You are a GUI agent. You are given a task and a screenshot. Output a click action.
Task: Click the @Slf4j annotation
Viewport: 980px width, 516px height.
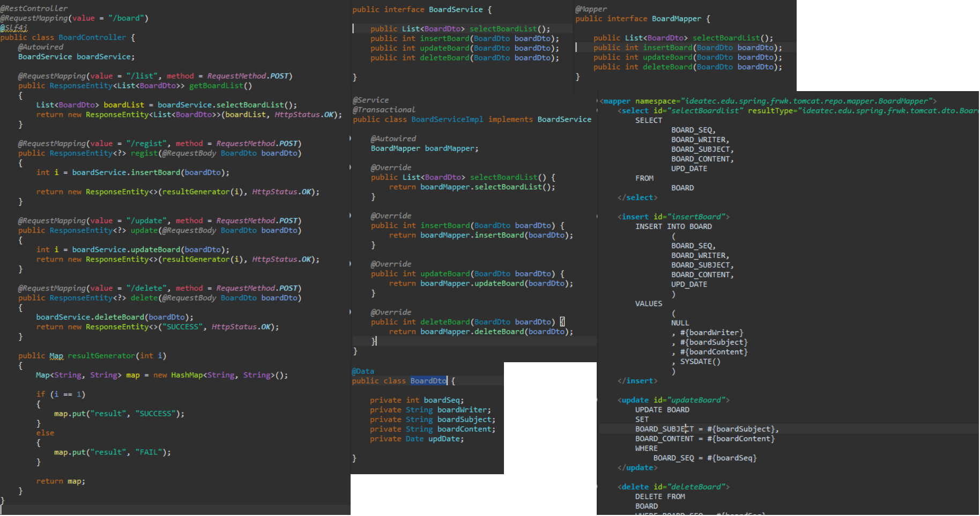[x=14, y=28]
